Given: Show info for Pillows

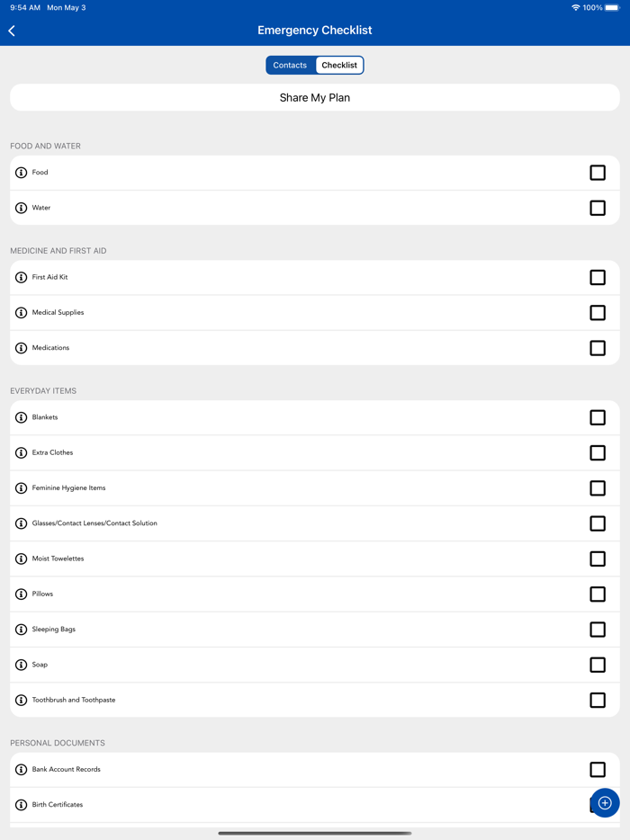Looking at the screenshot, I should (x=21, y=594).
